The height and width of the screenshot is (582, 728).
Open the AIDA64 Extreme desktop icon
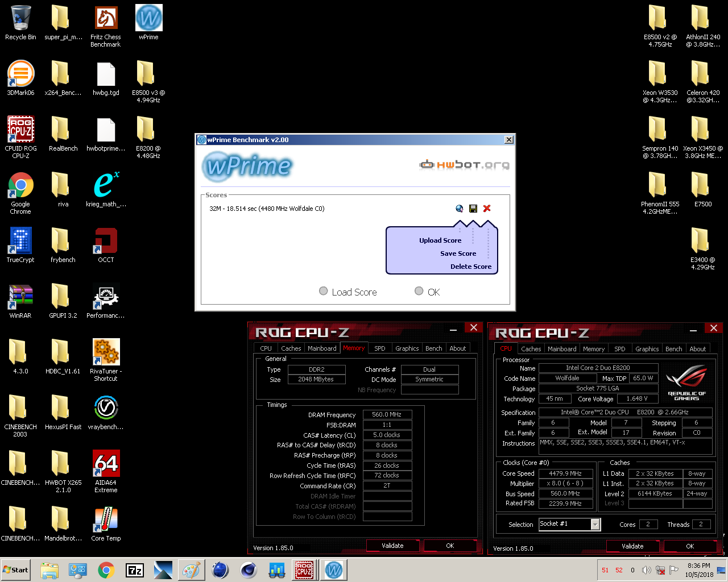point(106,471)
